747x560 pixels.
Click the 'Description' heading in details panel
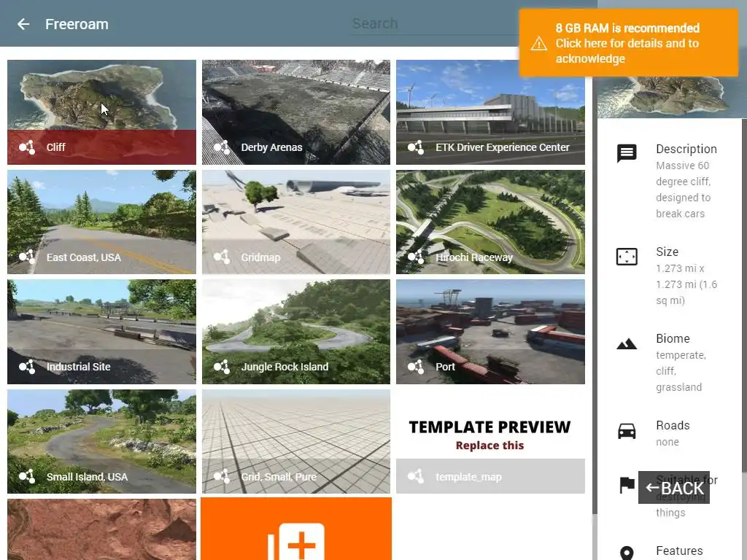click(686, 149)
